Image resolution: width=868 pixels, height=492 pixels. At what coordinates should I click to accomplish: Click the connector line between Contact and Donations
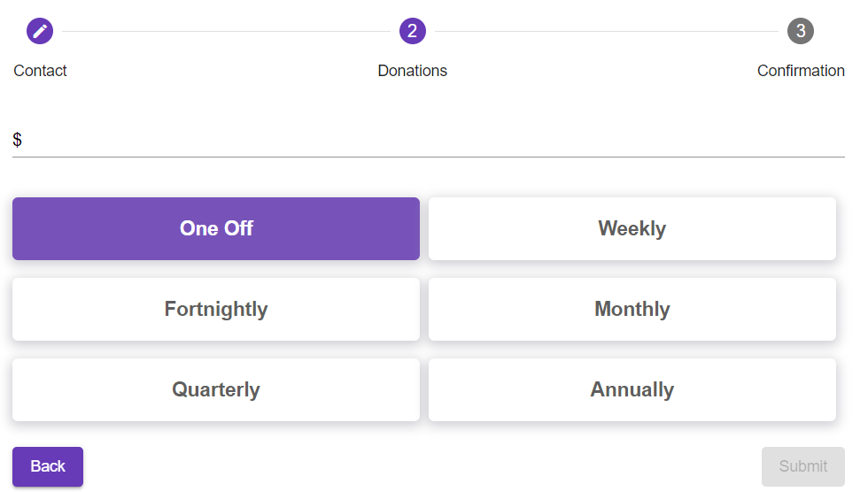[226, 31]
